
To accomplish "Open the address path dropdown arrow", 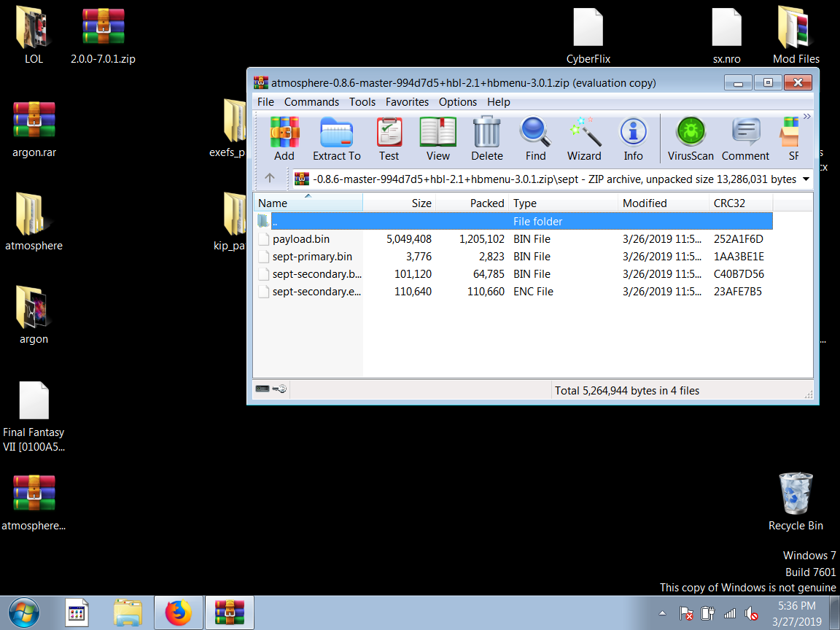I will click(806, 179).
